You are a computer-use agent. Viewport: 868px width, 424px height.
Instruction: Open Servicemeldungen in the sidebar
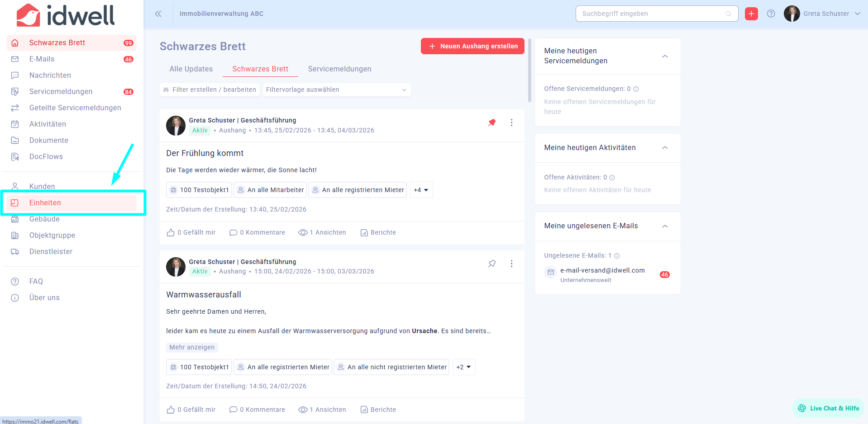[72, 92]
